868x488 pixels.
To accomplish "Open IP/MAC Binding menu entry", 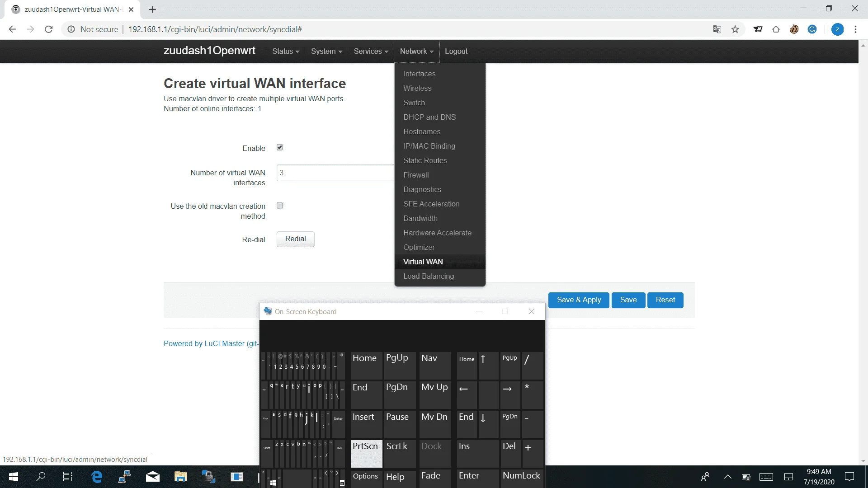I will [440, 146].
